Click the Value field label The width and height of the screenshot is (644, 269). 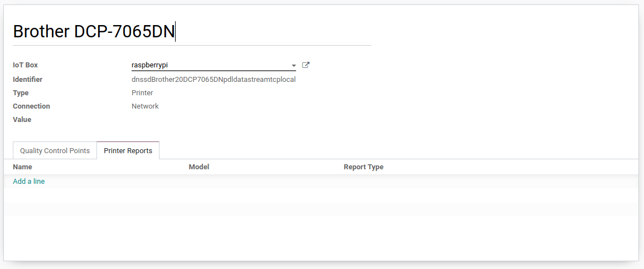tap(22, 120)
